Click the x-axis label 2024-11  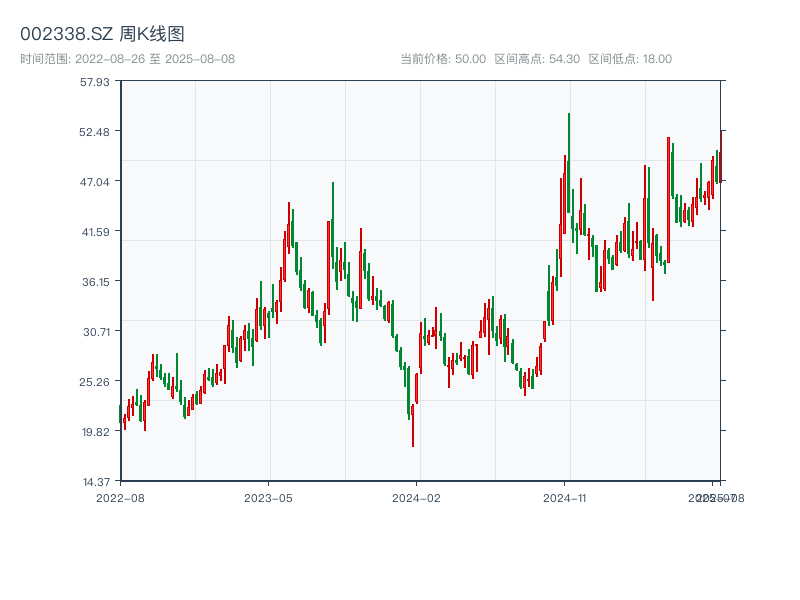coord(564,498)
